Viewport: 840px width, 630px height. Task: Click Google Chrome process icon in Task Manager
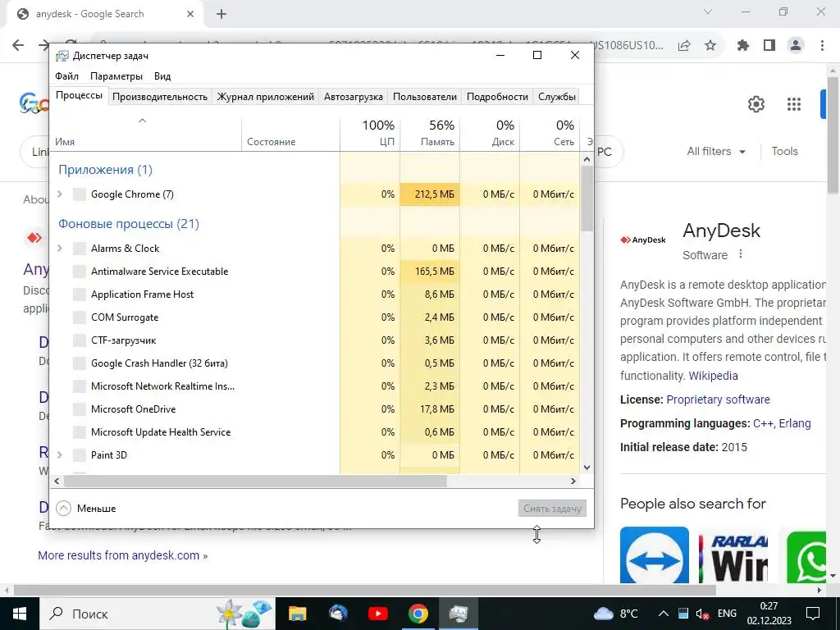[x=80, y=194]
